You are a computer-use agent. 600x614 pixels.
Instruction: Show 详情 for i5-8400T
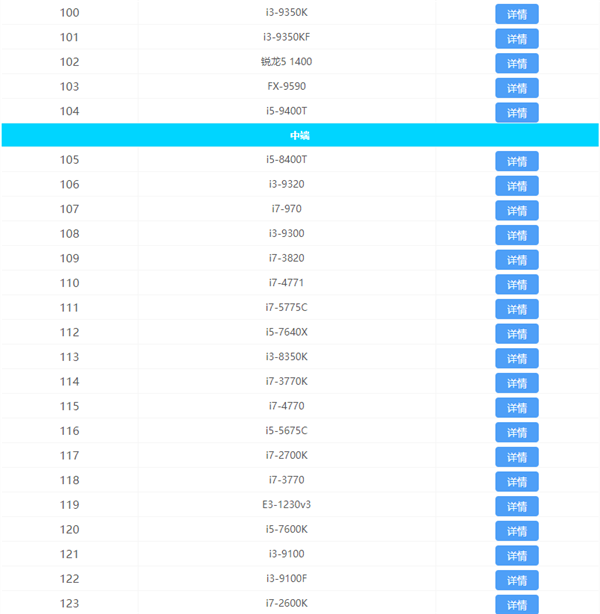(516, 161)
